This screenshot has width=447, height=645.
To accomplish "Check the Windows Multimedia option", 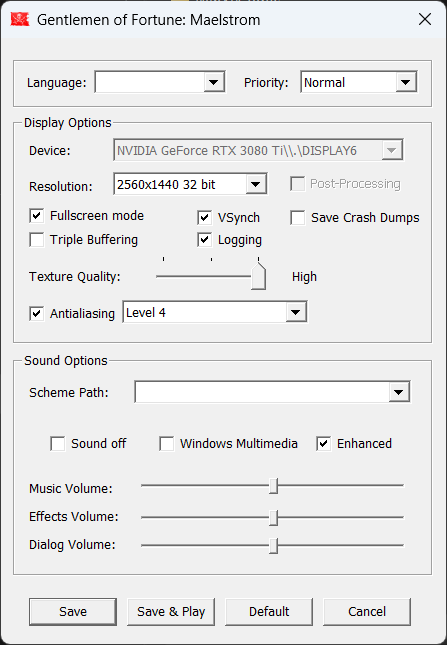I will [x=167, y=444].
